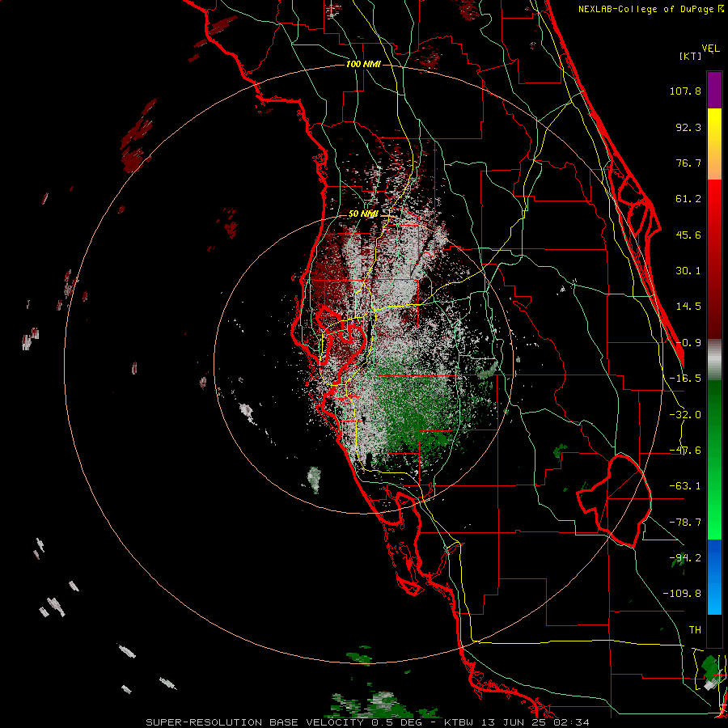Pick the red segment of the color bar
The width and height of the screenshot is (728, 728).
coord(714,259)
